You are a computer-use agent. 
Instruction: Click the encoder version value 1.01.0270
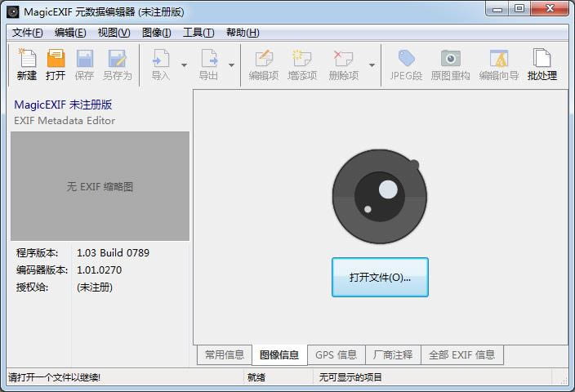tap(99, 269)
